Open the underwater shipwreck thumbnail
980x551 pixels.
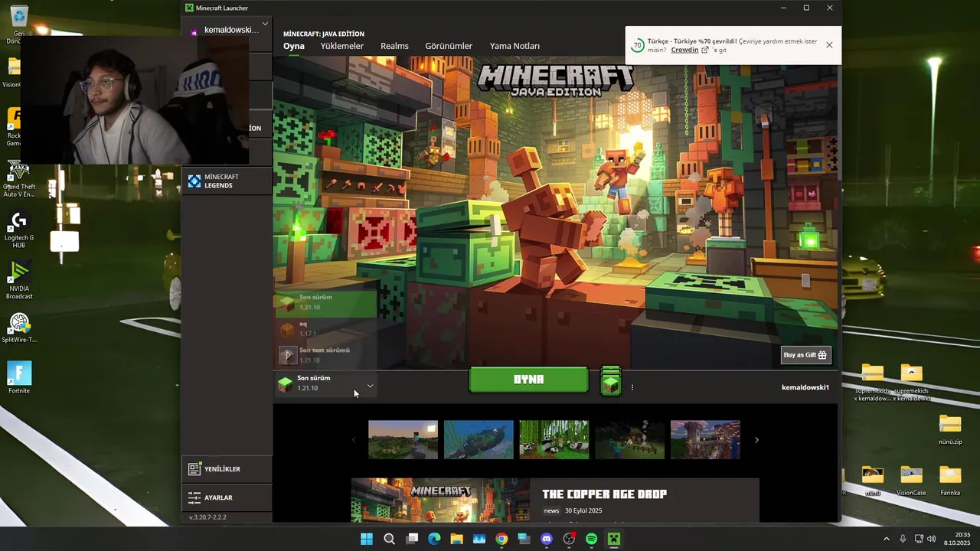pyautogui.click(x=479, y=440)
